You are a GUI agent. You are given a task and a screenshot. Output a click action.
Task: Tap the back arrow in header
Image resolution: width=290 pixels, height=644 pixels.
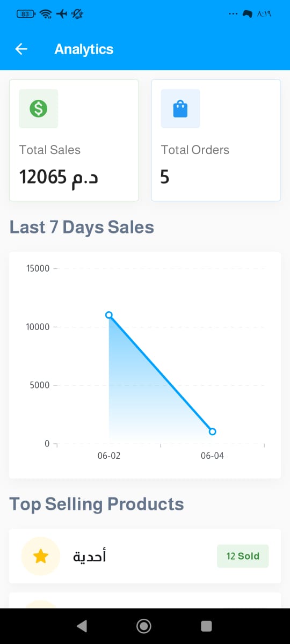[21, 49]
